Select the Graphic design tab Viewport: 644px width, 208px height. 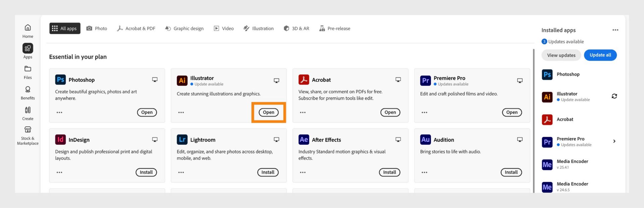coord(184,28)
